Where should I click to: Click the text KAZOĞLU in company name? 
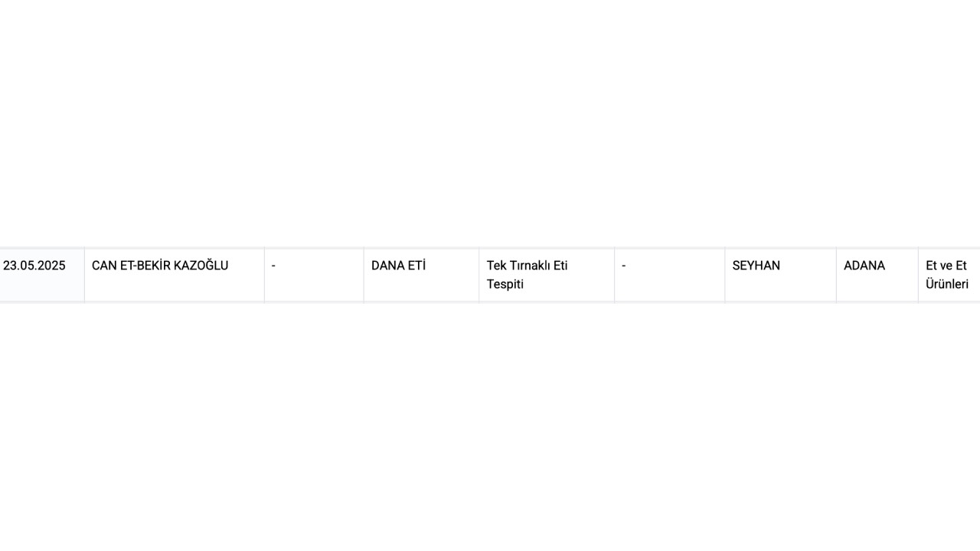[201, 266]
